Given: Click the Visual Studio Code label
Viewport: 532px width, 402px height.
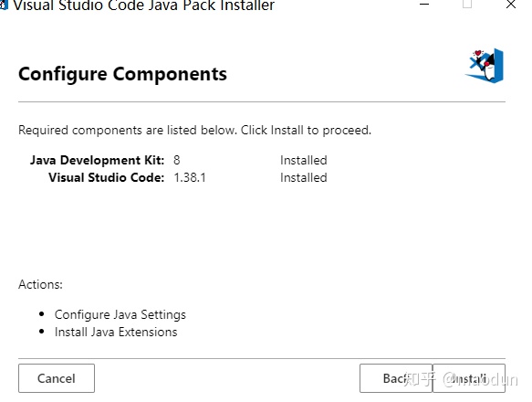Looking at the screenshot, I should (x=106, y=177).
